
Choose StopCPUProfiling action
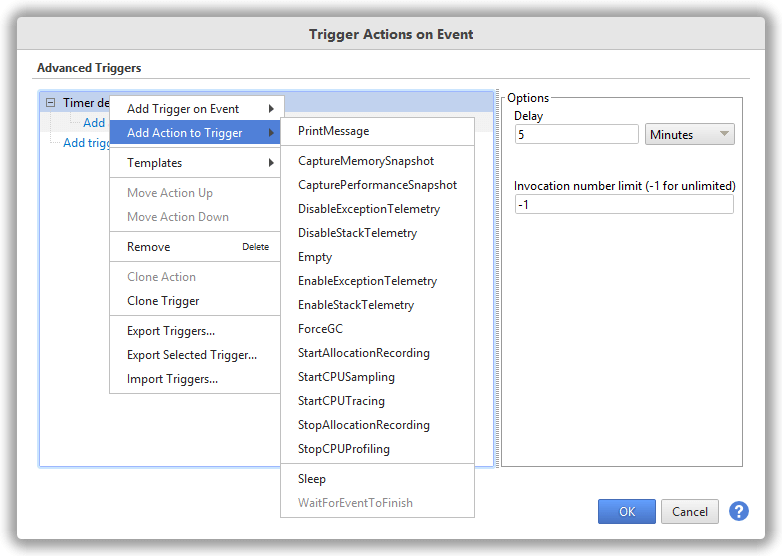[x=378, y=448]
